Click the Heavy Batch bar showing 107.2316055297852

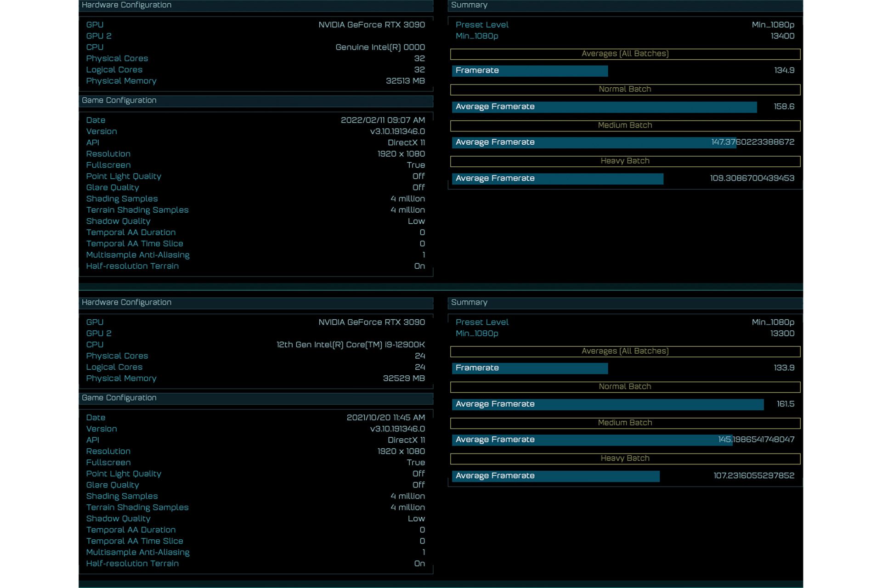click(x=555, y=476)
